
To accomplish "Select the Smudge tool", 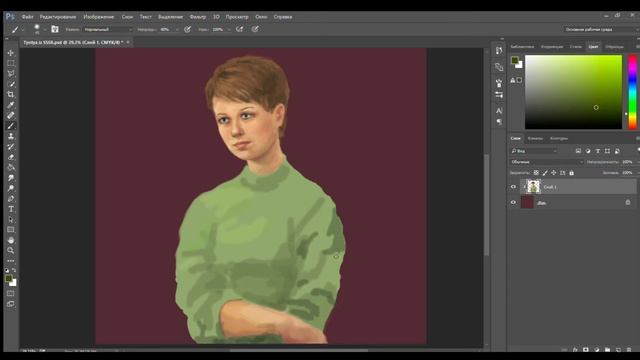I will tap(11, 178).
